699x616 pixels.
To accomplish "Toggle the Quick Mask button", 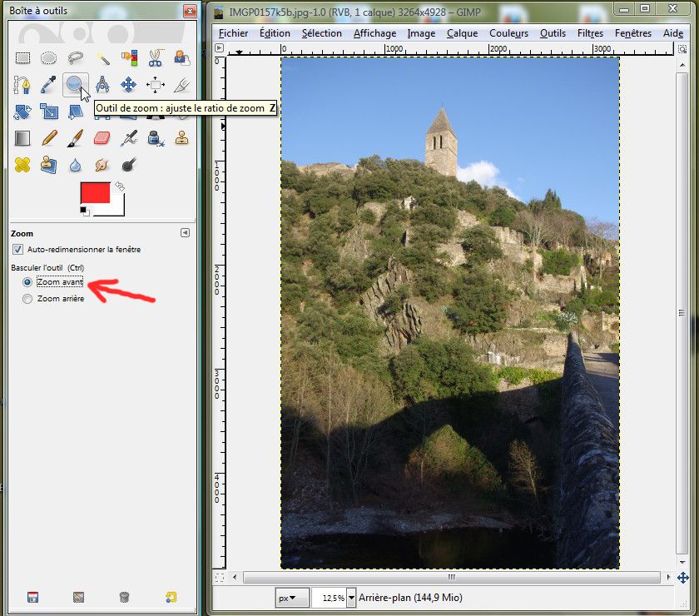I will [220, 577].
